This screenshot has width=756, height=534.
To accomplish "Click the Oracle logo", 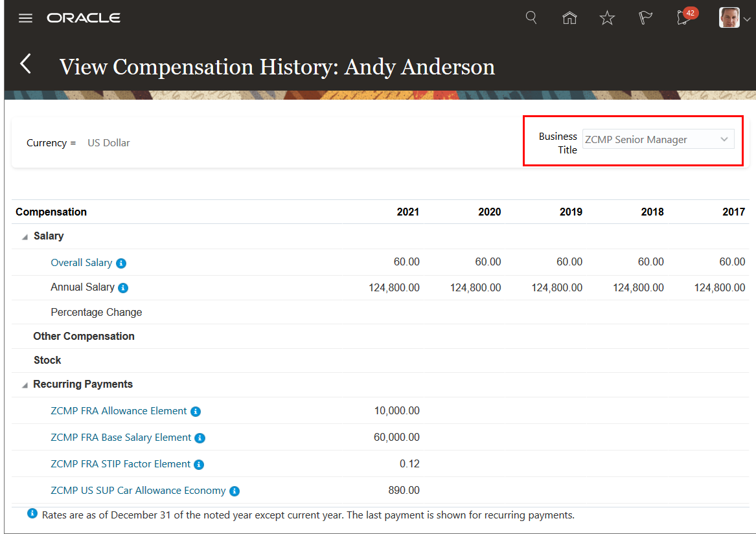I will (x=84, y=18).
